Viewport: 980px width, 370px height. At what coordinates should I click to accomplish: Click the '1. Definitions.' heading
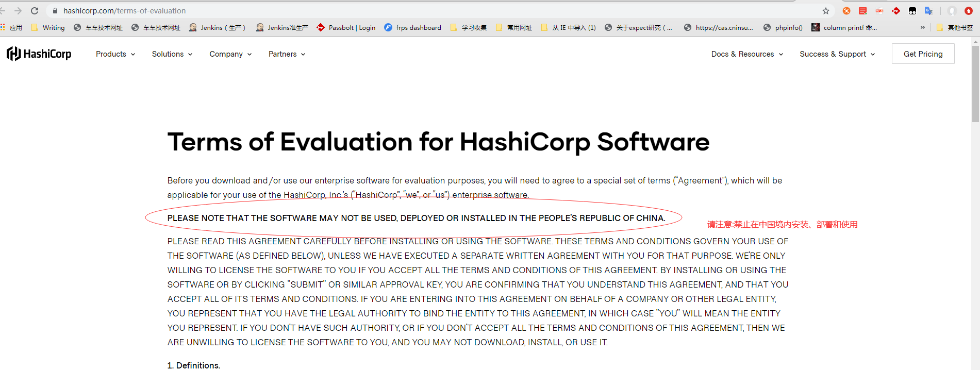pyautogui.click(x=194, y=365)
